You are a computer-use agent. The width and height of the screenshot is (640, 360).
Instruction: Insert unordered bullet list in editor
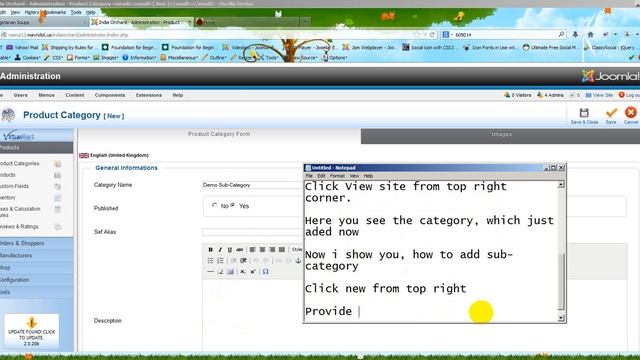click(210, 260)
